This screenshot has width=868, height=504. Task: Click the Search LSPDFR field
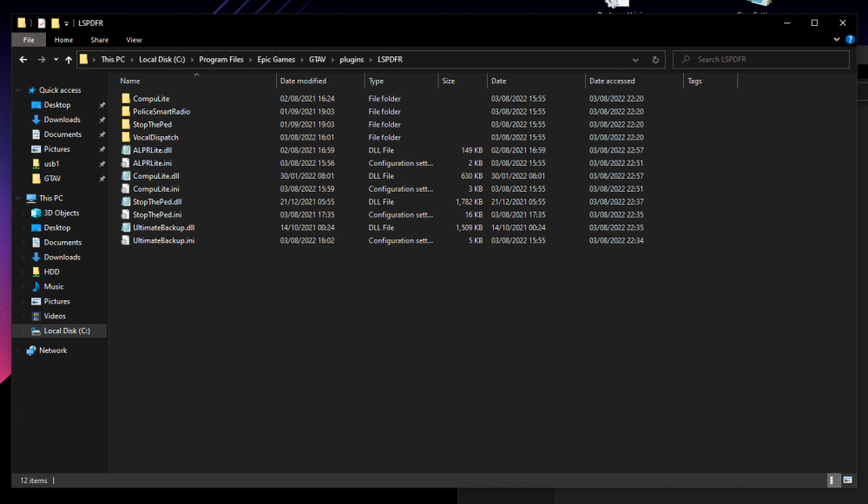click(x=761, y=59)
